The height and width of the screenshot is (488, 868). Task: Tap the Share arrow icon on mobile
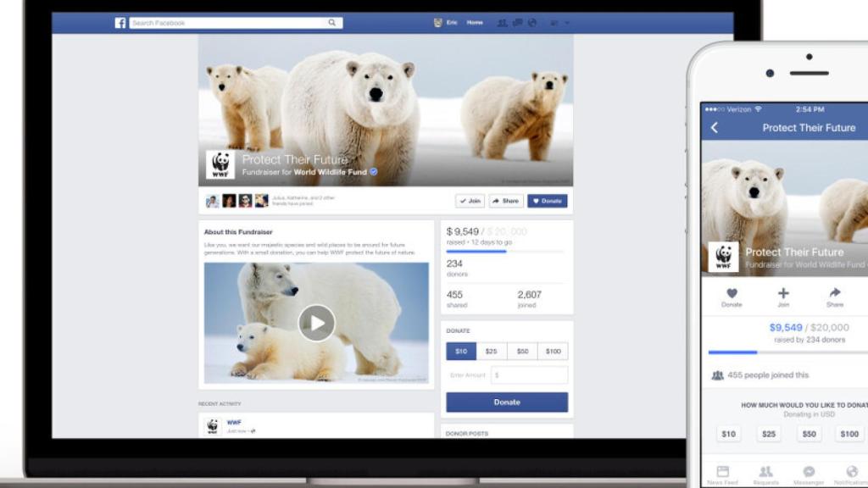point(833,294)
